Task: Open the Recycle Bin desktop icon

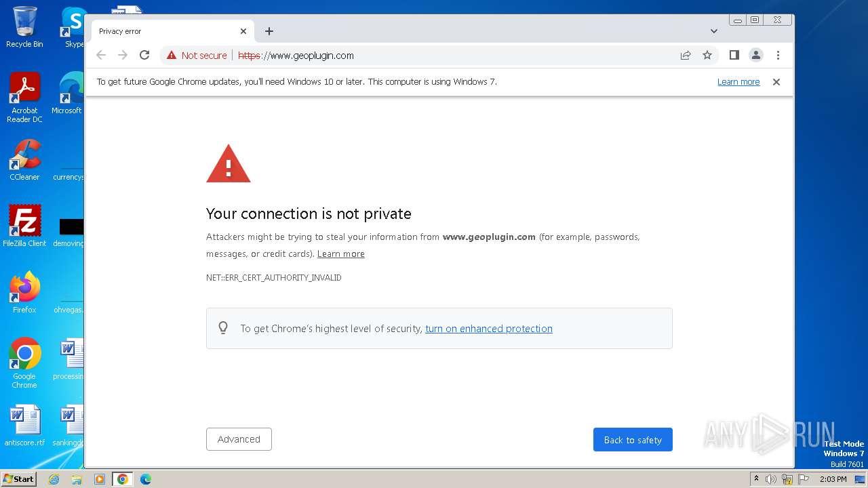Action: (x=24, y=27)
